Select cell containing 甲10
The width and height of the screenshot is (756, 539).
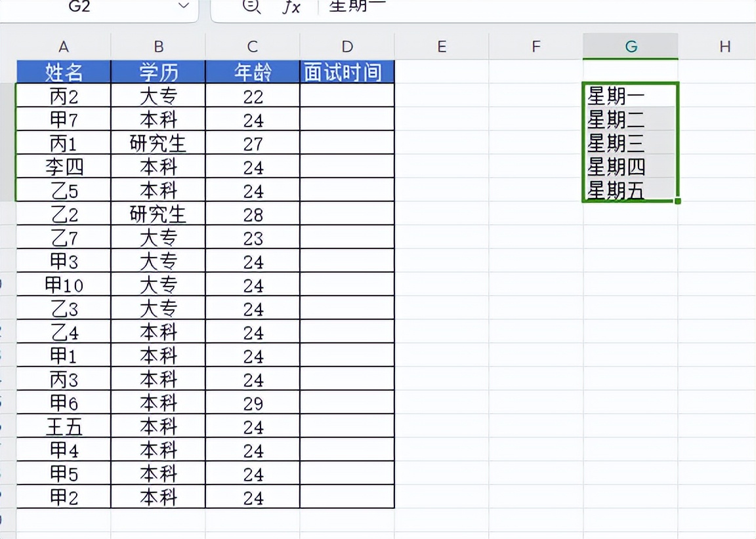(64, 284)
